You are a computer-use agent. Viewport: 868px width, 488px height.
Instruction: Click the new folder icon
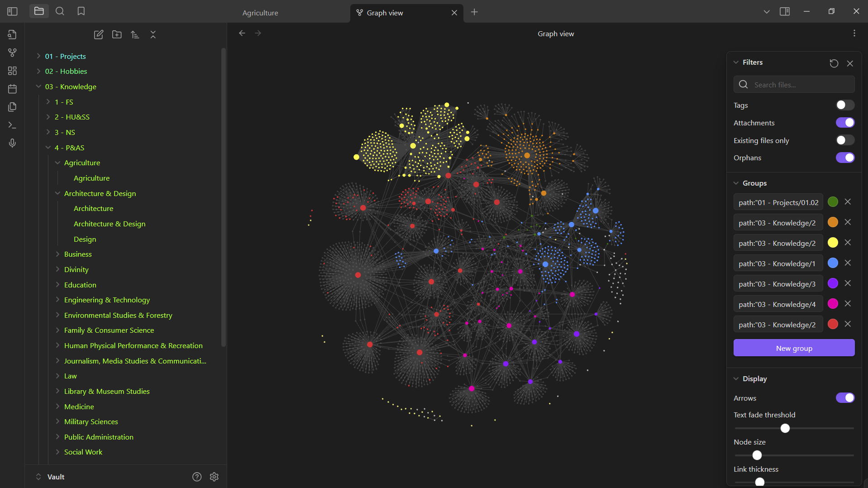117,34
